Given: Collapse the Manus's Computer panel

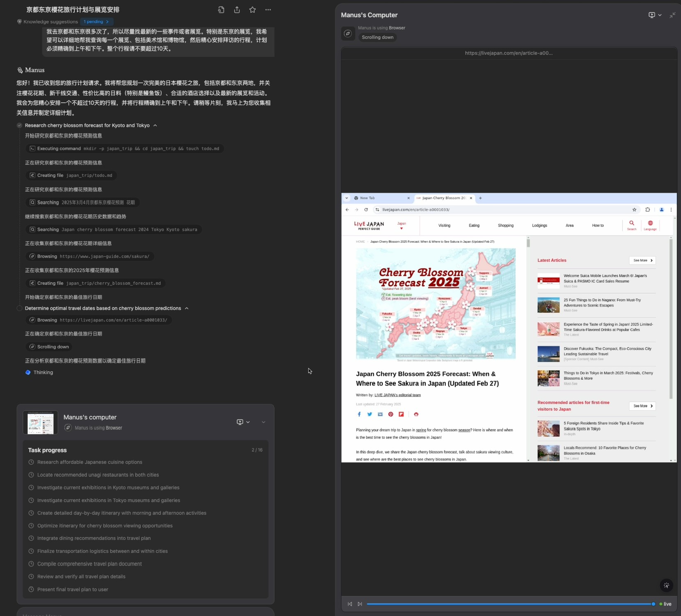Looking at the screenshot, I should coord(672,15).
